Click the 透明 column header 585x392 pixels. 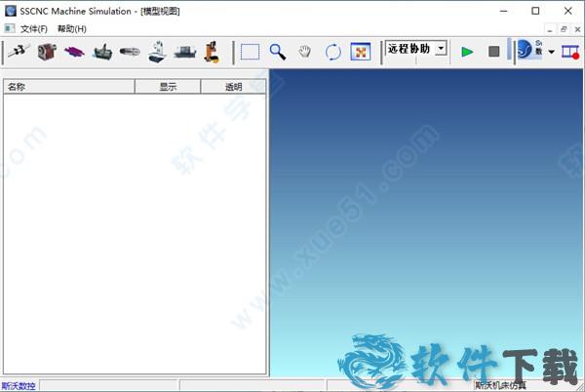click(233, 87)
